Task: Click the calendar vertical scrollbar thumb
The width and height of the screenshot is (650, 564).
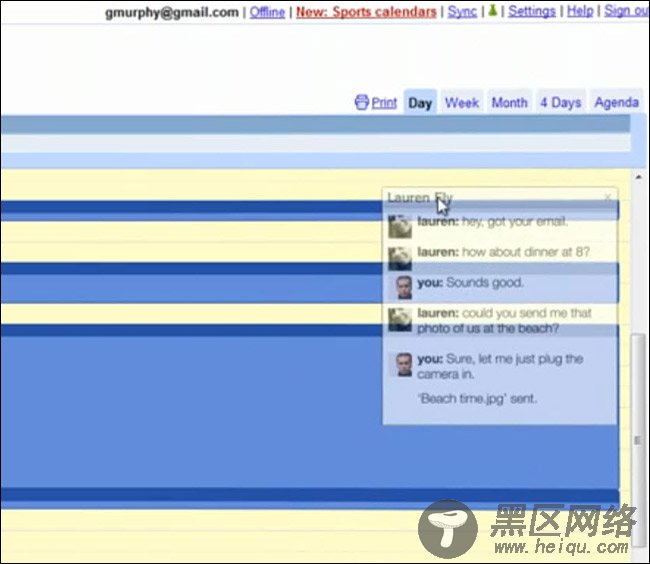Action: [x=638, y=440]
